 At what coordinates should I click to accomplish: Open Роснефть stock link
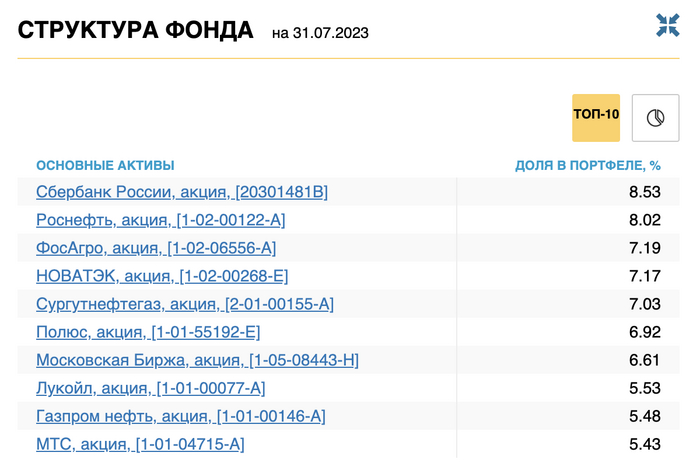[167, 220]
